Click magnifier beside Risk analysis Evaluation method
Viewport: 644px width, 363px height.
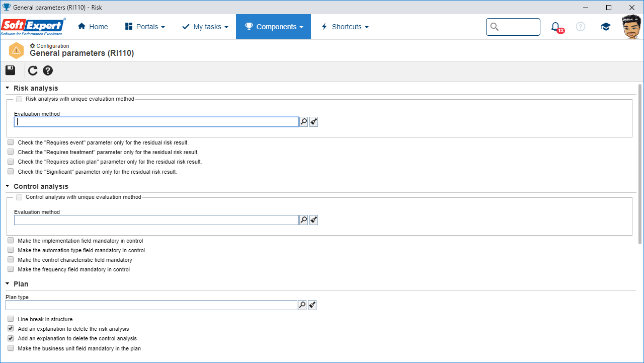coord(303,122)
